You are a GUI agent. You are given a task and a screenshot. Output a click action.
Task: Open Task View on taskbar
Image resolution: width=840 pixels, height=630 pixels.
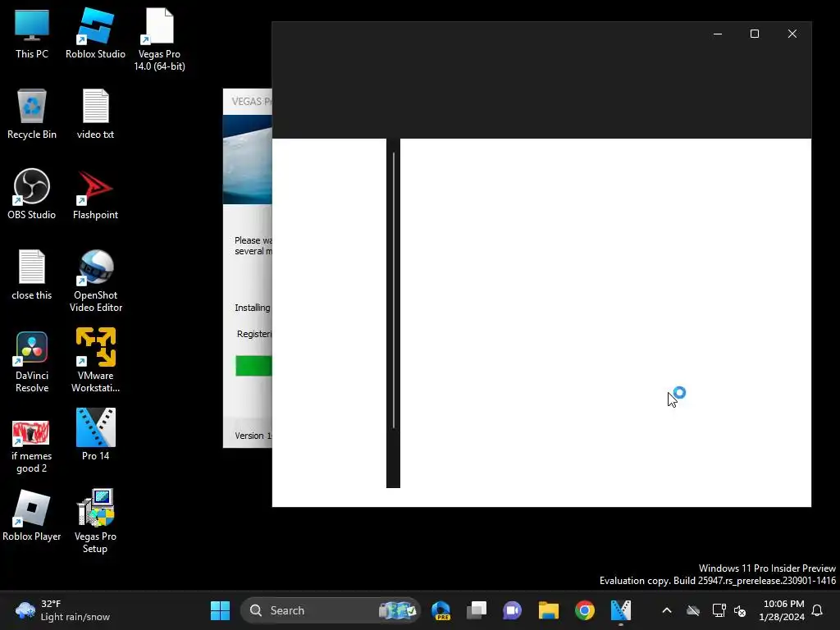click(x=477, y=610)
